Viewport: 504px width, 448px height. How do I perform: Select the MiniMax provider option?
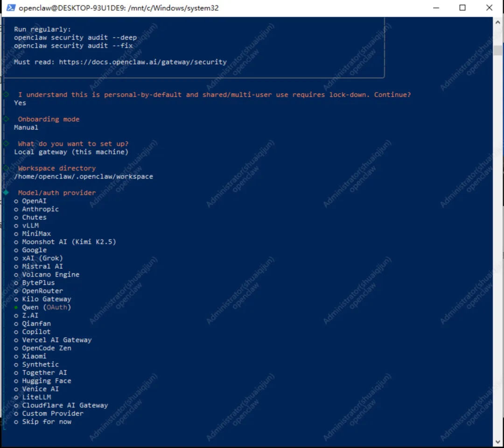33,234
